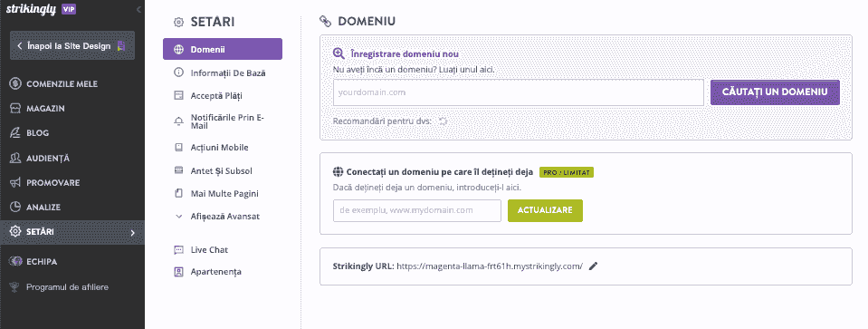The image size is (868, 329).
Task: Open ANALIZE section
Action: 43,208
